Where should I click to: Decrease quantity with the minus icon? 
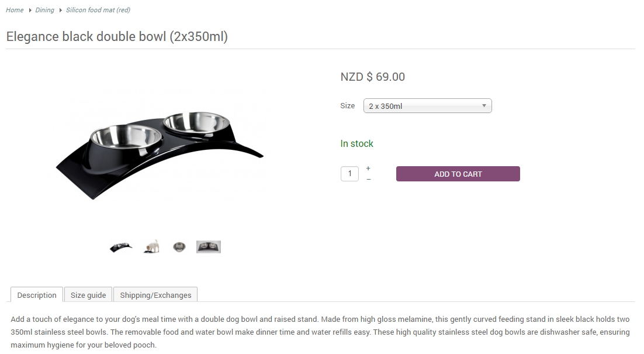pyautogui.click(x=368, y=179)
